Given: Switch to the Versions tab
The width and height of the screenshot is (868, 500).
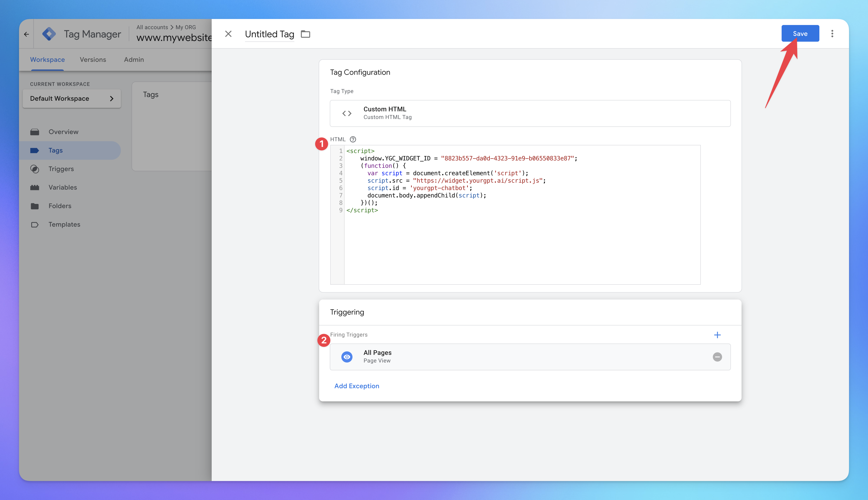Looking at the screenshot, I should tap(93, 59).
